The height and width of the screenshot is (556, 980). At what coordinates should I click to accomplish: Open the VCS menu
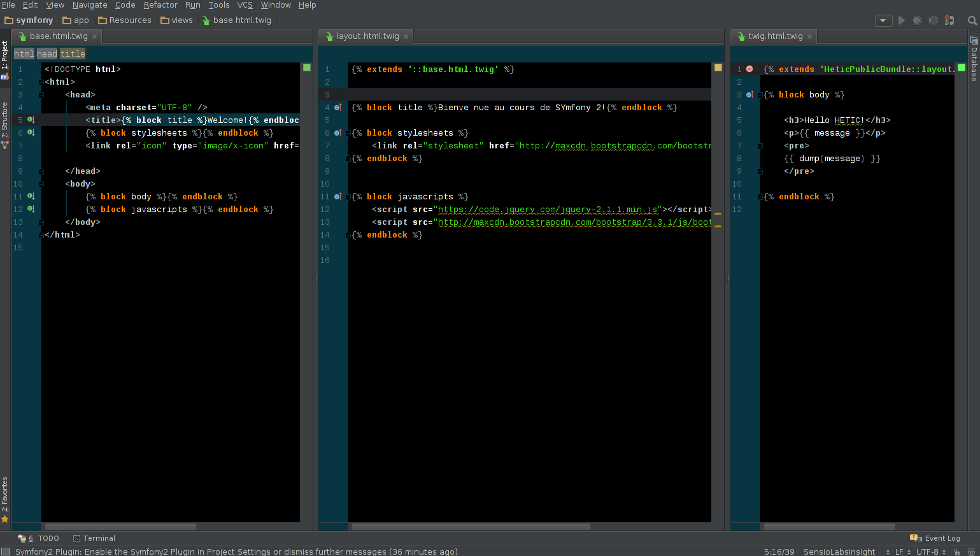point(245,5)
